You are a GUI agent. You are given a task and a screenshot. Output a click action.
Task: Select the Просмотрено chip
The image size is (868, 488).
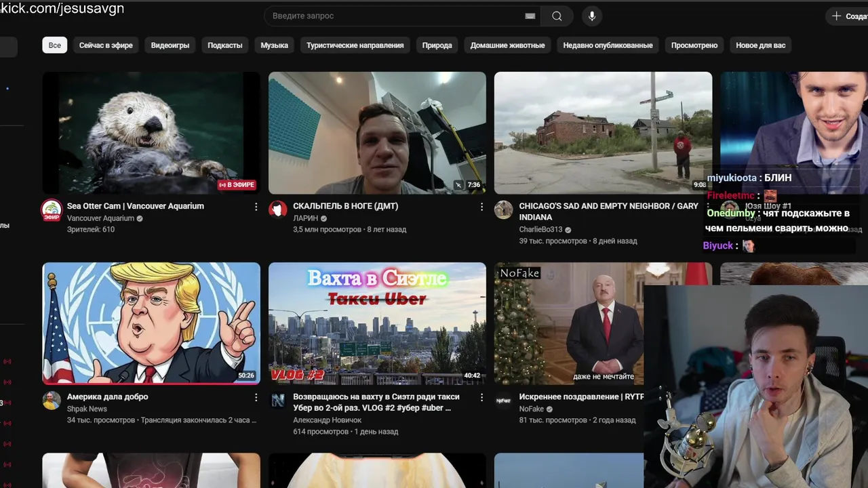click(694, 45)
